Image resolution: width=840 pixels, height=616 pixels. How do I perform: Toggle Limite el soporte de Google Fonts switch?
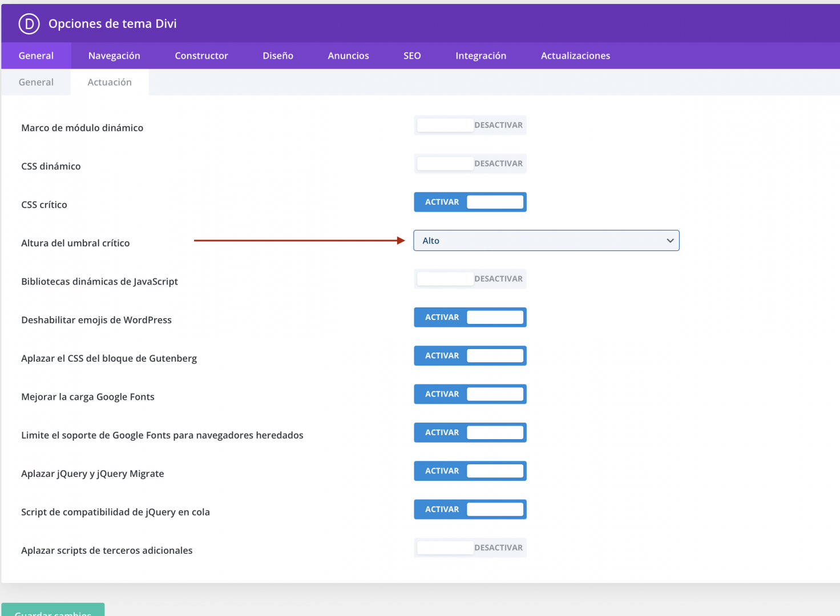tap(470, 432)
